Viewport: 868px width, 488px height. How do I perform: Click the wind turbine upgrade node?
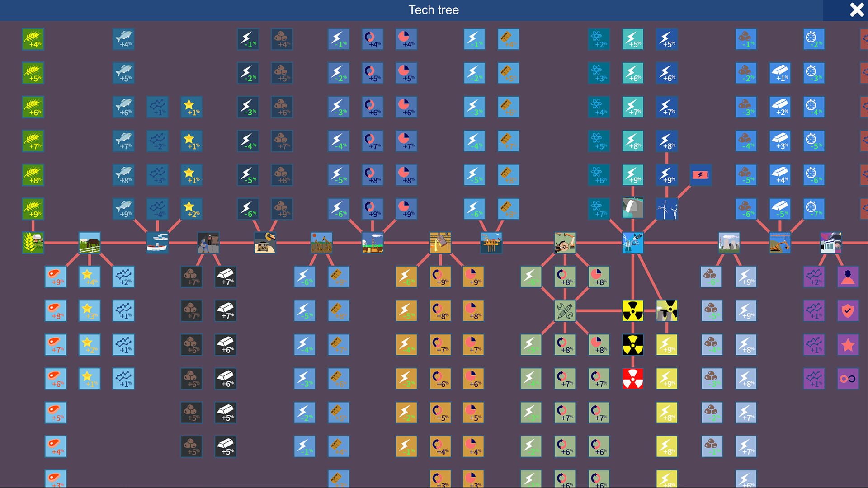[666, 209]
